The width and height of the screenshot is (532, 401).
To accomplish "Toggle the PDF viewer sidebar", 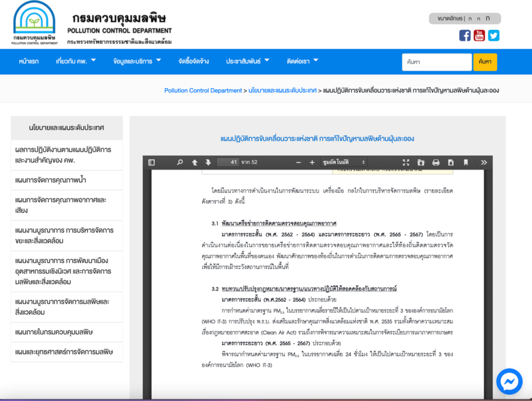I will click(x=152, y=162).
